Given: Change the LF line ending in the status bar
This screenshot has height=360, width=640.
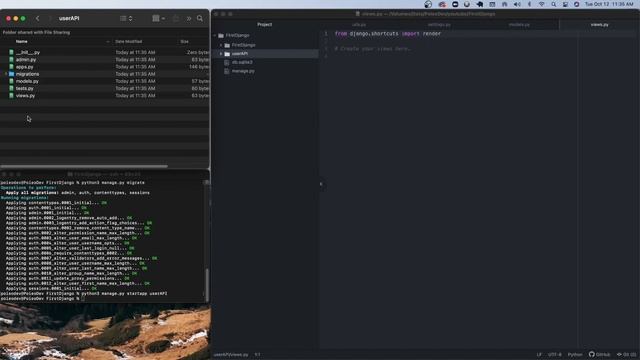Looking at the screenshot, I should pyautogui.click(x=539, y=355).
